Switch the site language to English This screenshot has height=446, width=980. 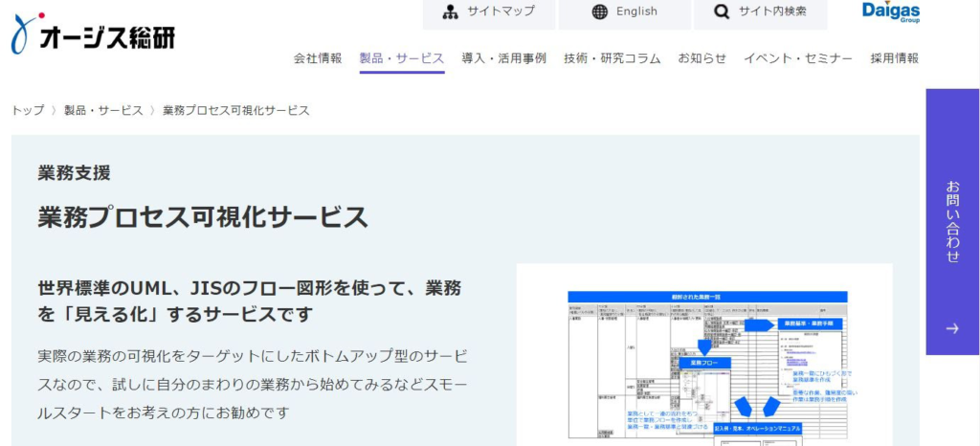(636, 12)
